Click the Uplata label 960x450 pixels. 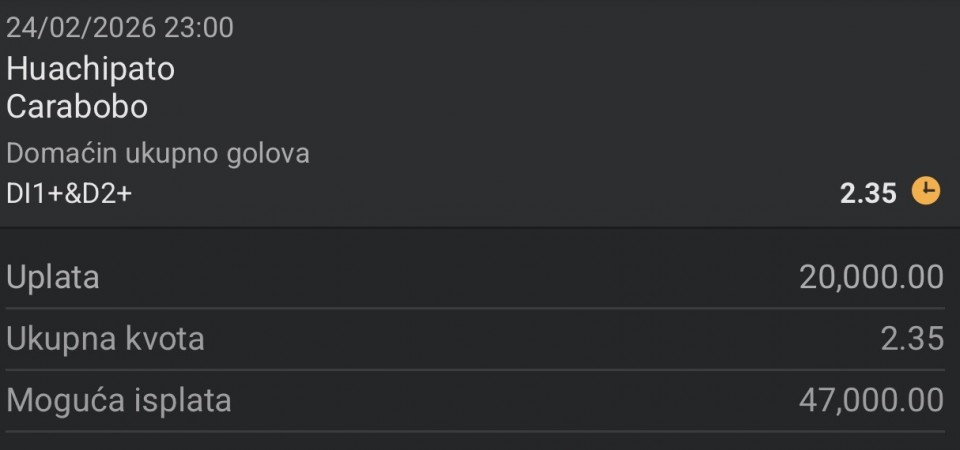[53, 277]
